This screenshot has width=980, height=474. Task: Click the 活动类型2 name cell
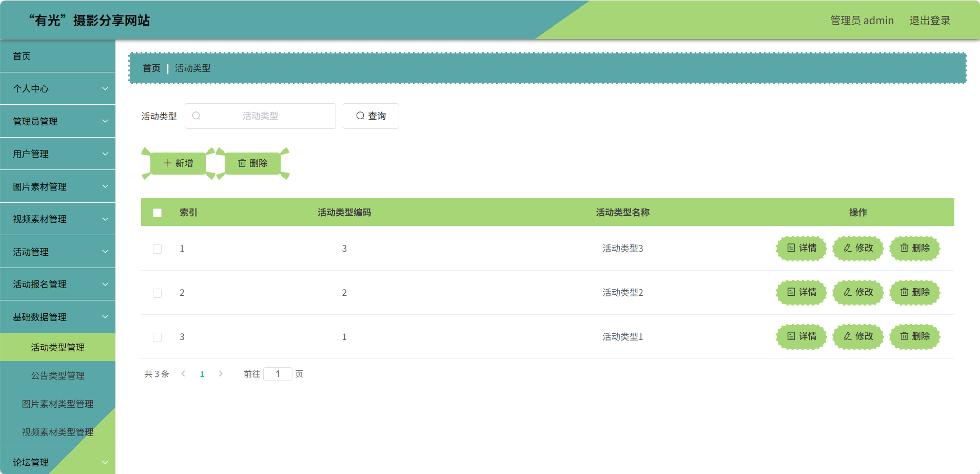tap(623, 293)
